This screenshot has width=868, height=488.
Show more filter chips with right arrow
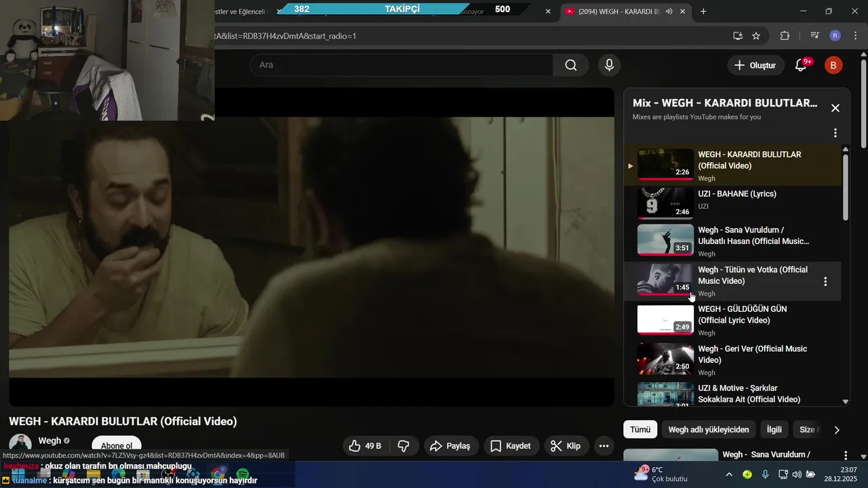(x=837, y=430)
